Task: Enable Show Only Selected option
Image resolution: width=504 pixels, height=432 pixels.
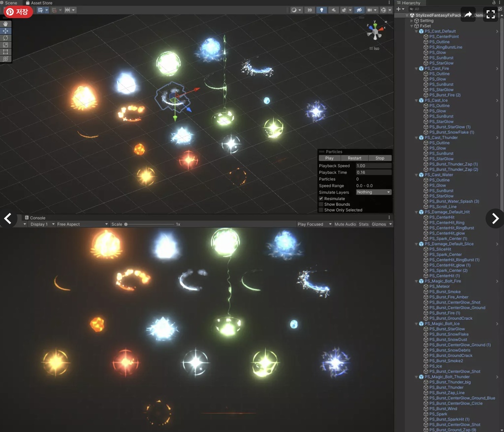Action: [x=320, y=210]
